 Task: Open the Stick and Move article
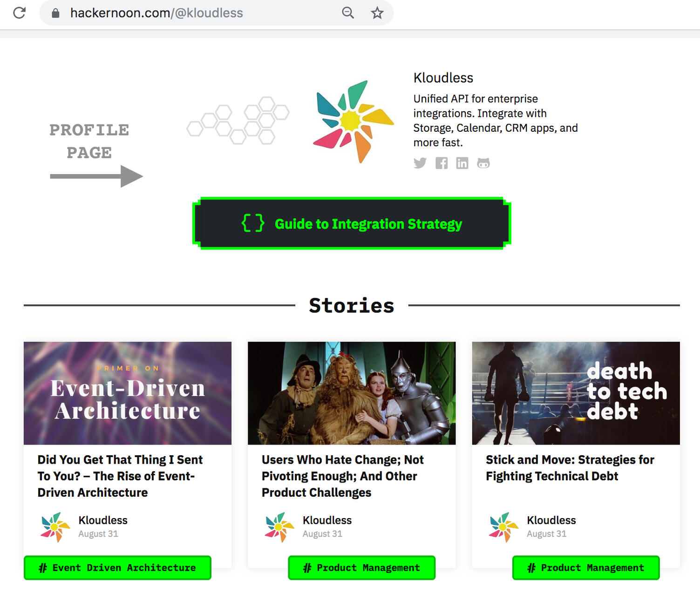click(570, 468)
